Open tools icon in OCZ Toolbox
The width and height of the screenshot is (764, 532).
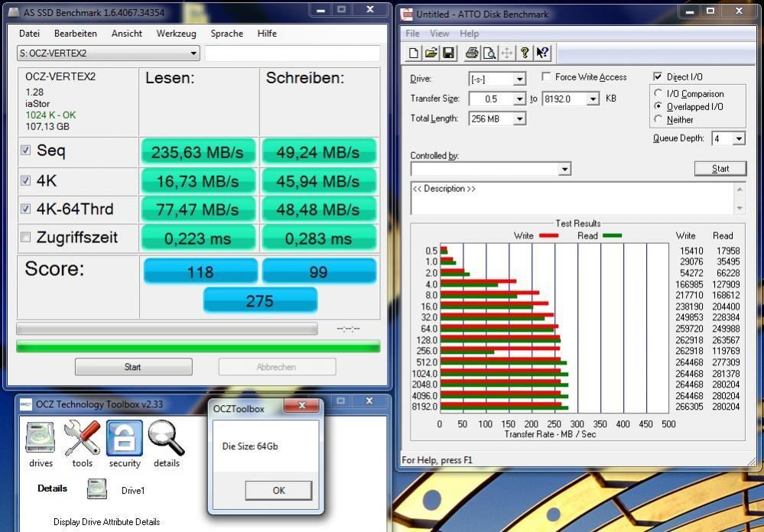pos(83,438)
